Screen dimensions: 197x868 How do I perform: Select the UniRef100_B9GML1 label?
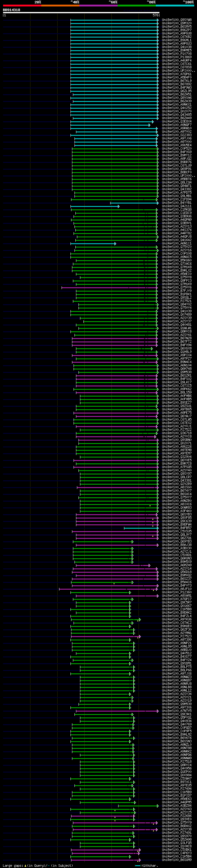tap(177, 40)
